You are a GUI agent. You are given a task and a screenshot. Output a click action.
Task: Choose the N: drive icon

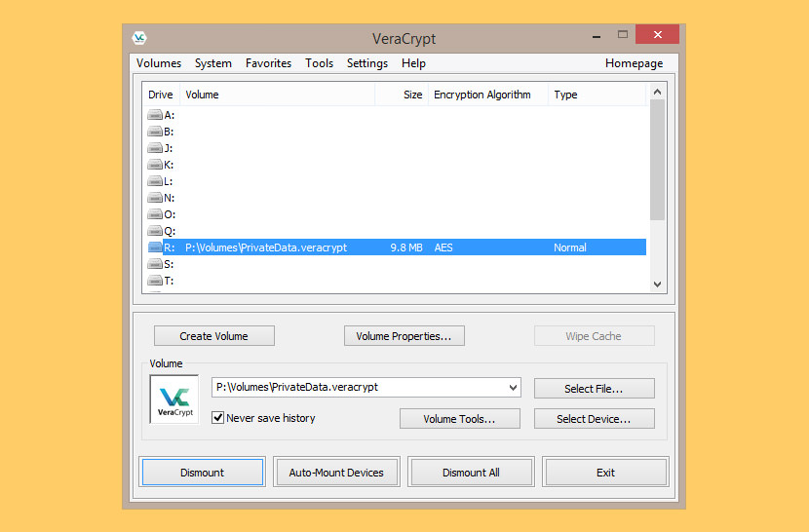(x=155, y=197)
